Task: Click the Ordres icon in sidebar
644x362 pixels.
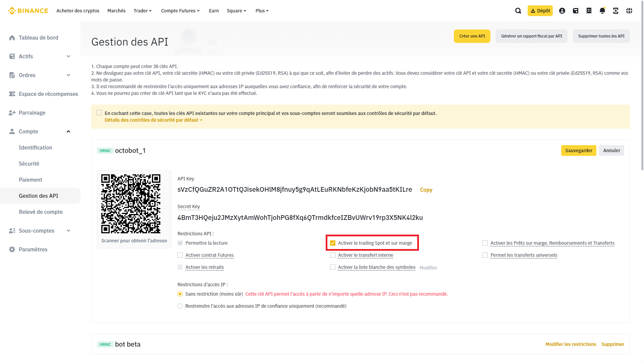Action: (12, 75)
